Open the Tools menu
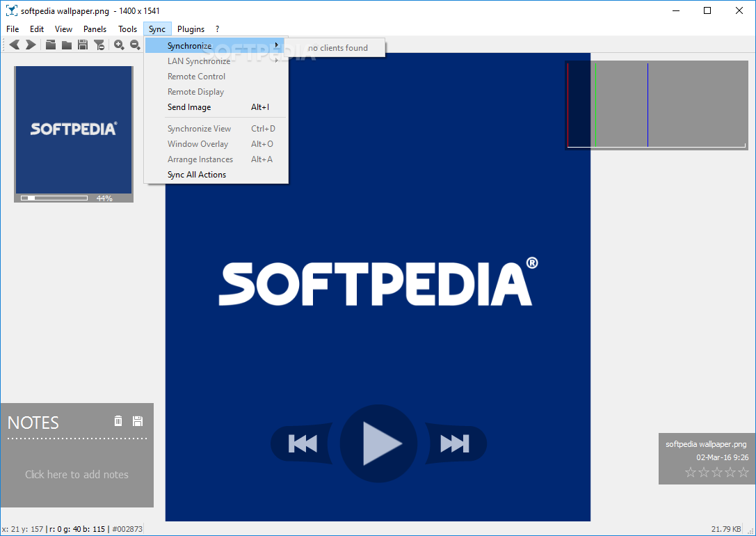The image size is (756, 536). (x=128, y=29)
